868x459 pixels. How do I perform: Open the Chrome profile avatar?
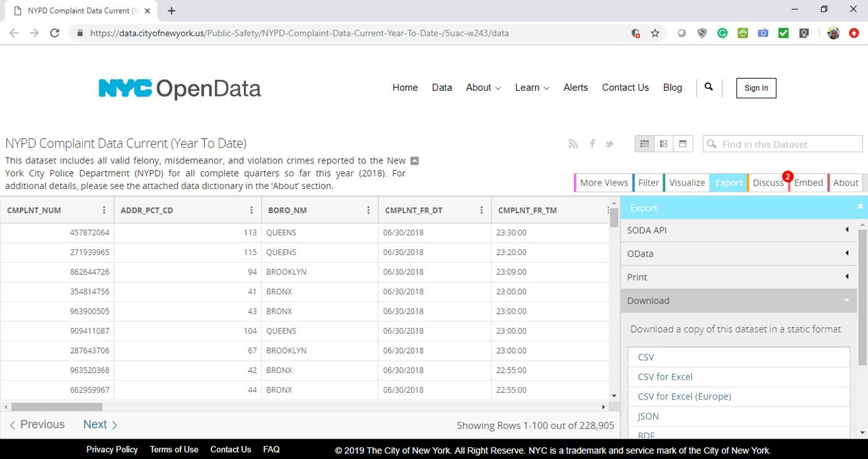point(834,33)
